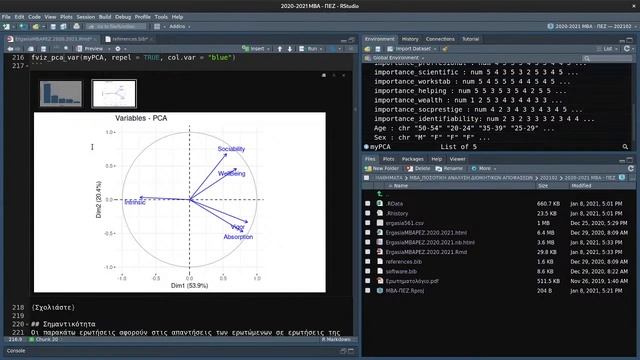The height and width of the screenshot is (360, 640).
Task: Click New Folder button in Files pane
Action: tap(381, 168)
